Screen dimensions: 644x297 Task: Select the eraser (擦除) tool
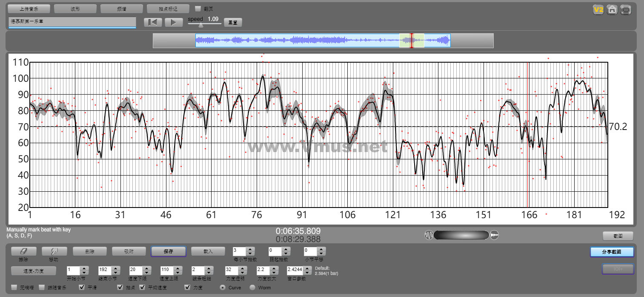pos(23,251)
